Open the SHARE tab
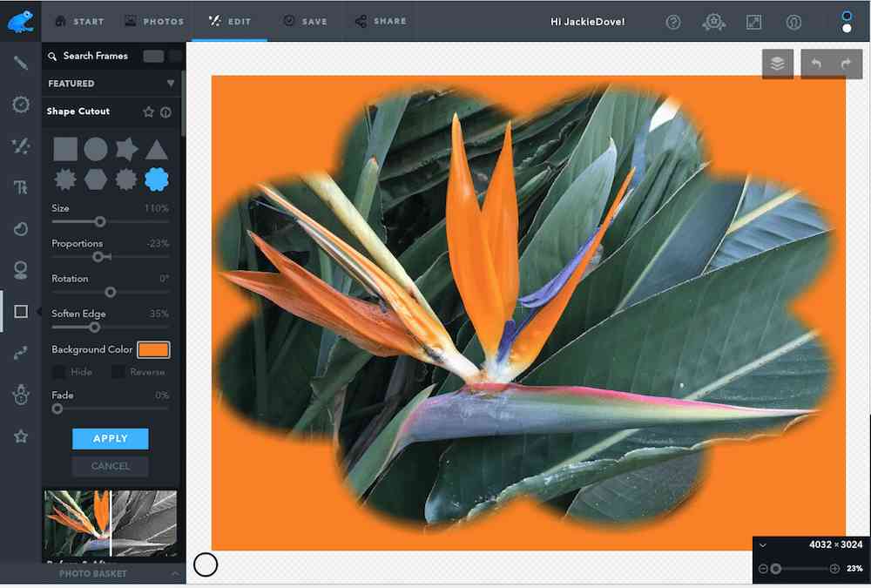Screen dimensions: 871x588 pos(381,22)
